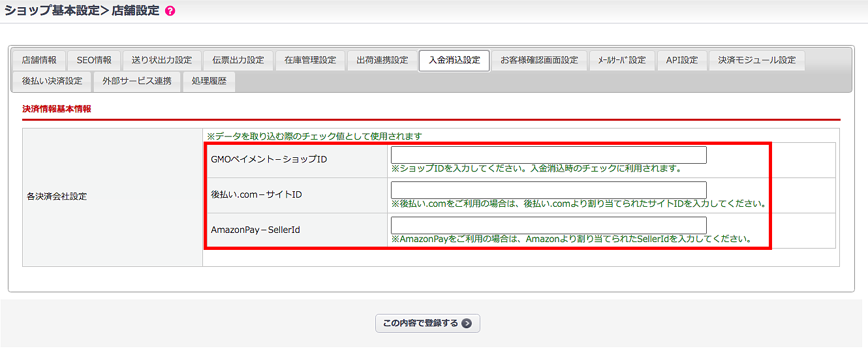The height and width of the screenshot is (353, 868).
Task: Switch to the 処理履歴 tab
Action: (x=209, y=81)
